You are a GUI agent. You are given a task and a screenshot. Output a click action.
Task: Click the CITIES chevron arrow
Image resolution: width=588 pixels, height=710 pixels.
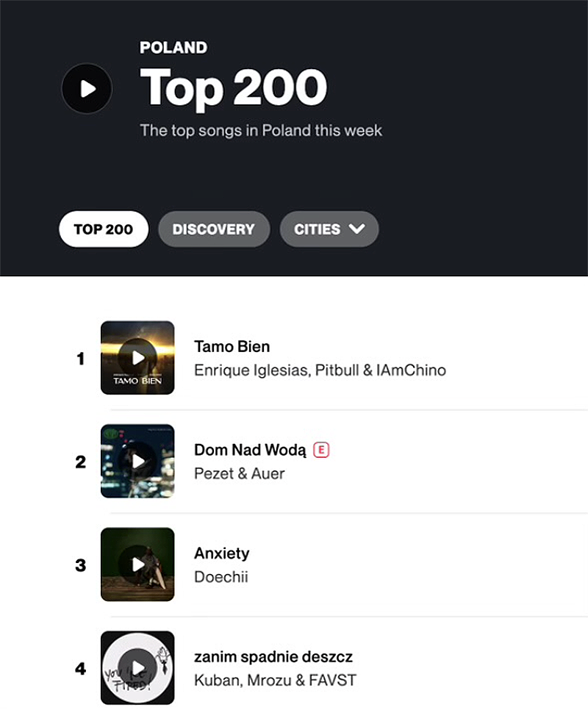click(356, 229)
